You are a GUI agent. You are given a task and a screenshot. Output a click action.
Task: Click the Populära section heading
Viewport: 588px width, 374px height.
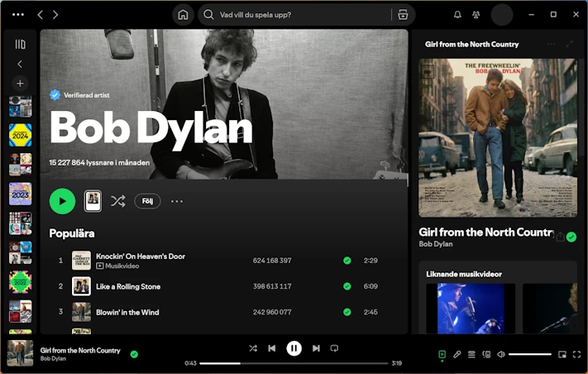pos(72,233)
